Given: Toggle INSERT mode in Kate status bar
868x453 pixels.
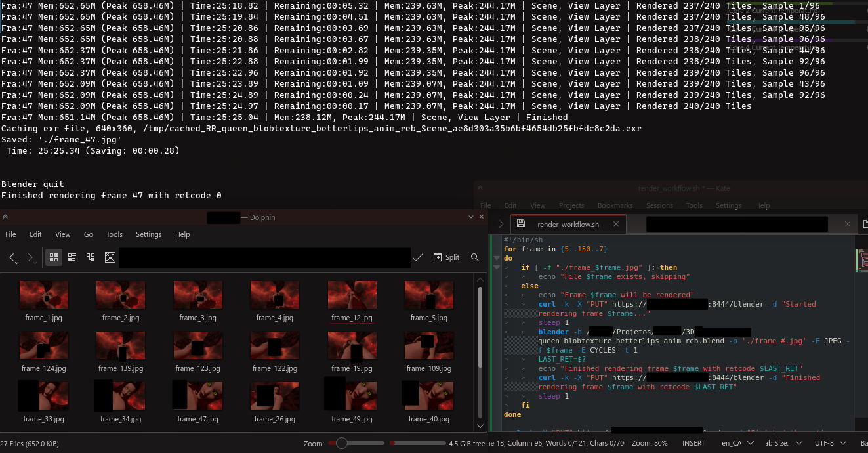Looking at the screenshot, I should pyautogui.click(x=693, y=443).
